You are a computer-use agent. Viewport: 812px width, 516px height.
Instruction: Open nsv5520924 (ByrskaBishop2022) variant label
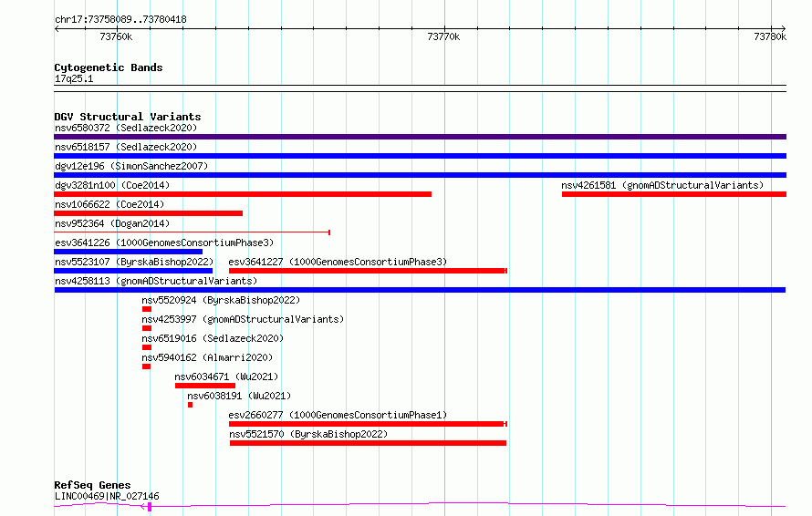(x=221, y=300)
